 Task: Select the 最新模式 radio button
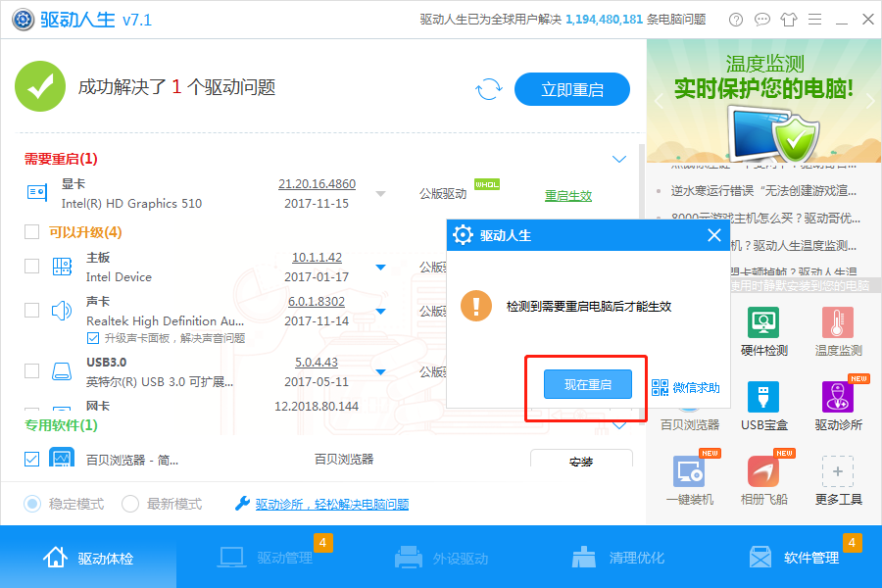click(128, 504)
